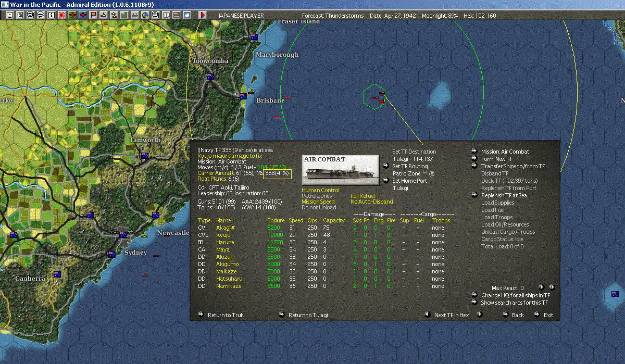
Task: Click the save-disk icon in the top toolbar
Action: click(10, 16)
